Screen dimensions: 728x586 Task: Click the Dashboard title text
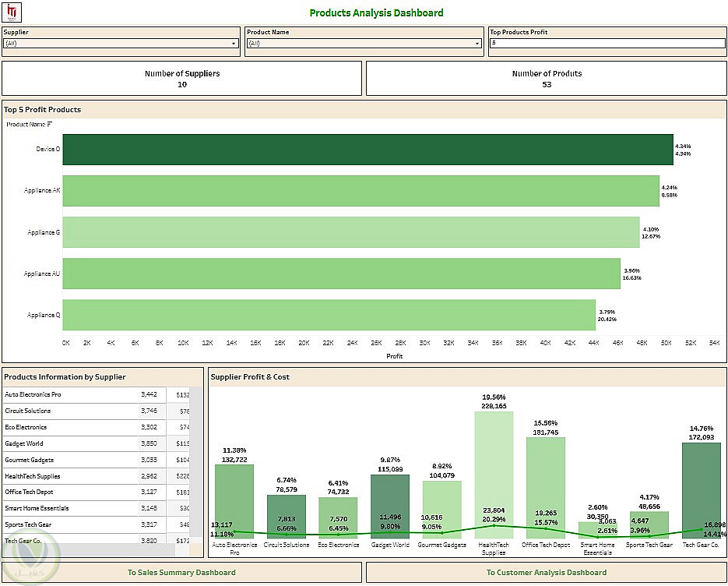(x=377, y=13)
